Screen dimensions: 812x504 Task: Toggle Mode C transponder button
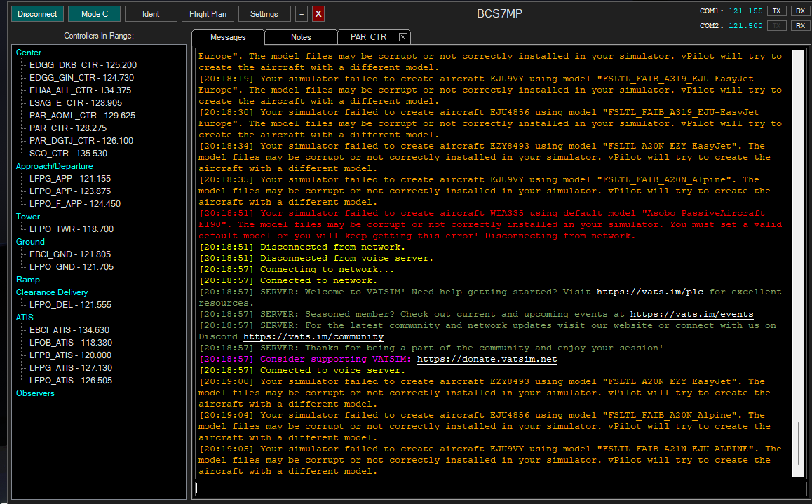pyautogui.click(x=94, y=14)
